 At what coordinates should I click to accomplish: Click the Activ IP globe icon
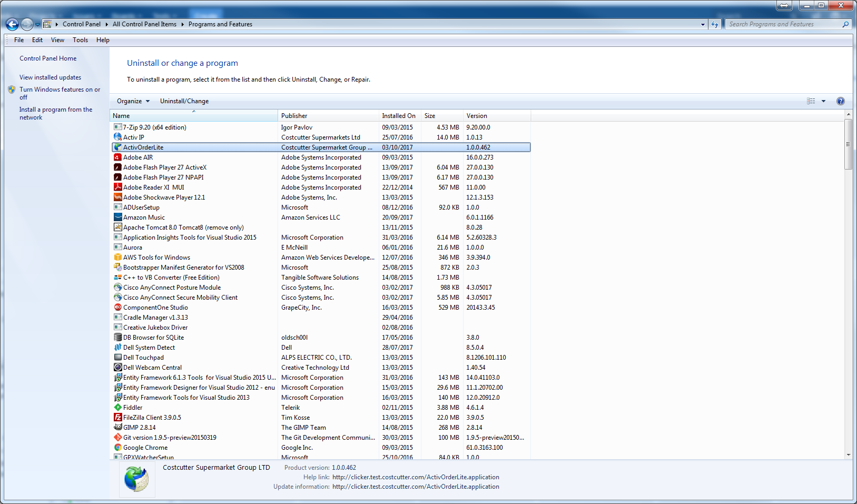[118, 137]
